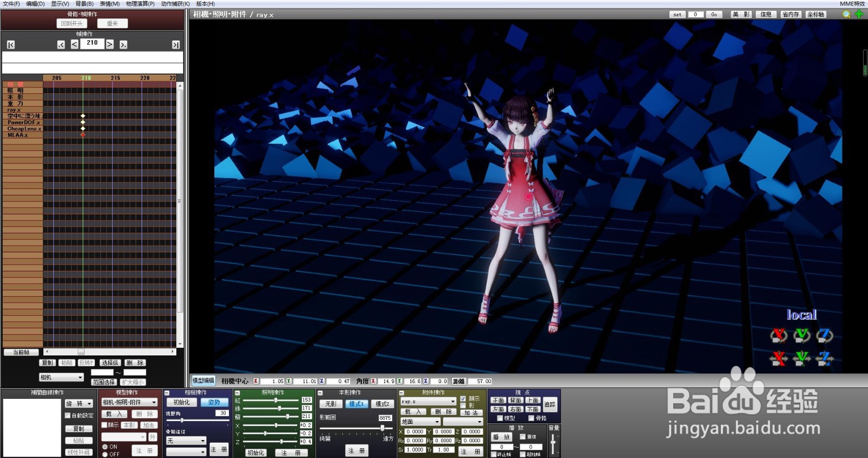868x458 pixels.
Task: Click the green move cross icon
Action: pos(859,14)
